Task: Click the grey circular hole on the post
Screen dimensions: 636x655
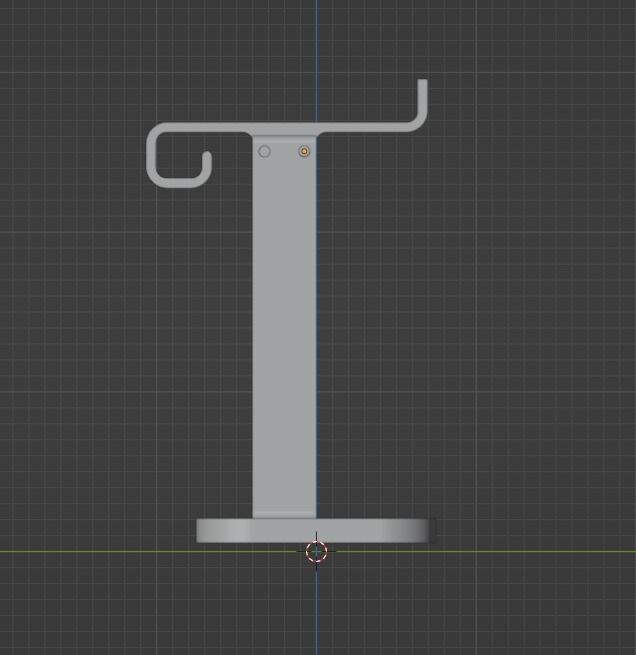Action: [x=264, y=151]
